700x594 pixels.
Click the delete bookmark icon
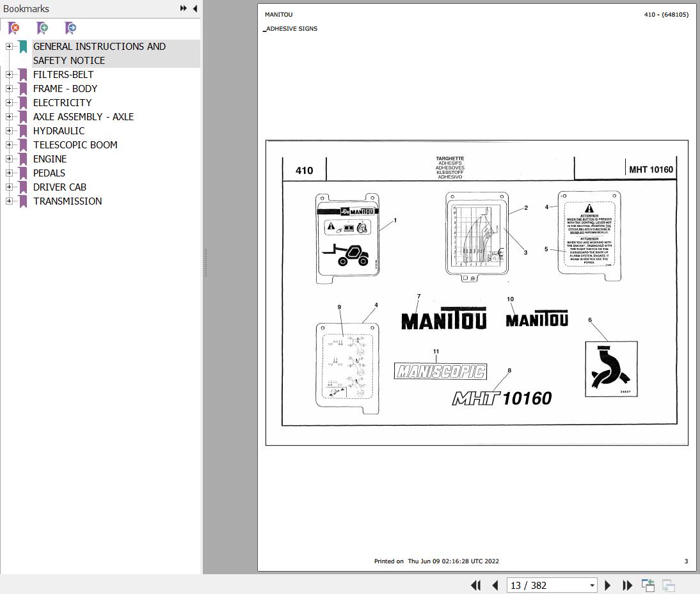[x=14, y=28]
